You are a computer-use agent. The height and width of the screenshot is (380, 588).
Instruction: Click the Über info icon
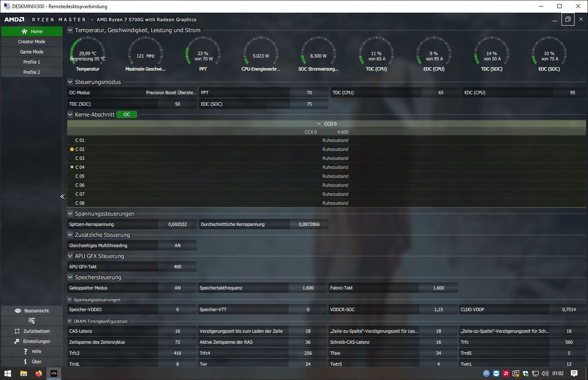tap(25, 362)
